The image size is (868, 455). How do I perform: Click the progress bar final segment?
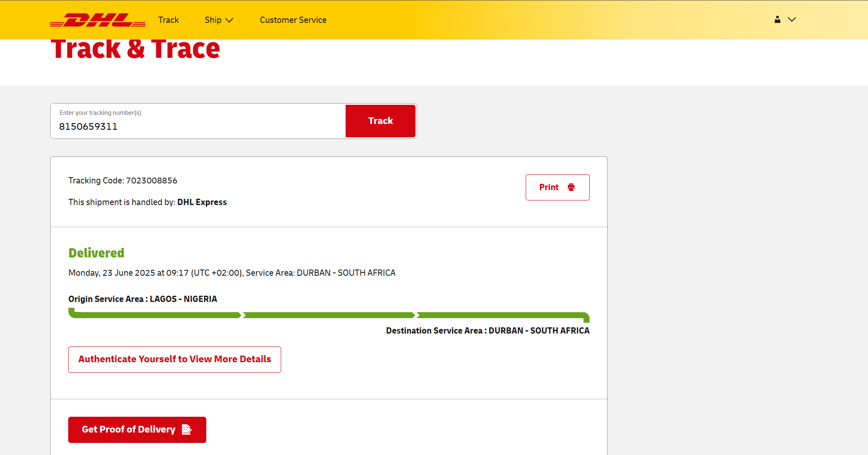tap(503, 316)
